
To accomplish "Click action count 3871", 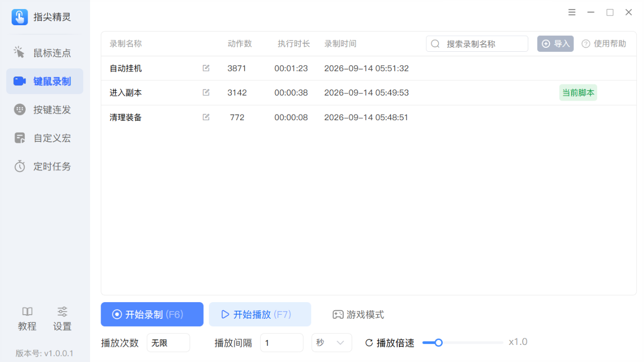I will click(x=237, y=68).
